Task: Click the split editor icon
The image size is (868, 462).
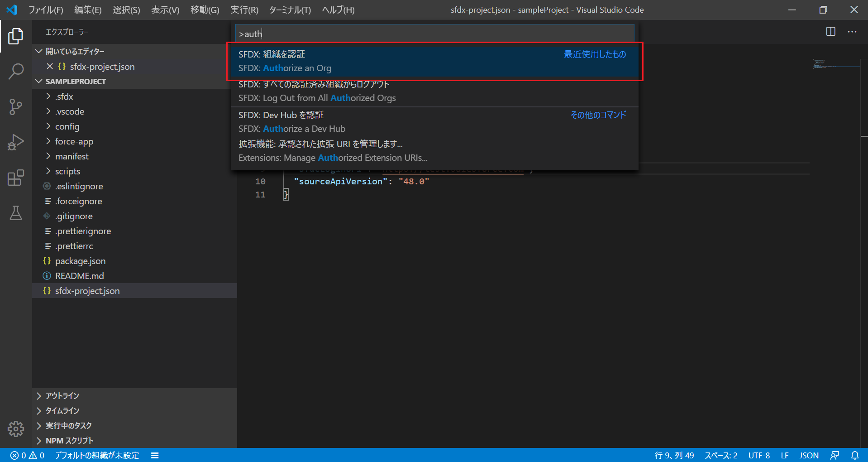Action: (x=830, y=32)
